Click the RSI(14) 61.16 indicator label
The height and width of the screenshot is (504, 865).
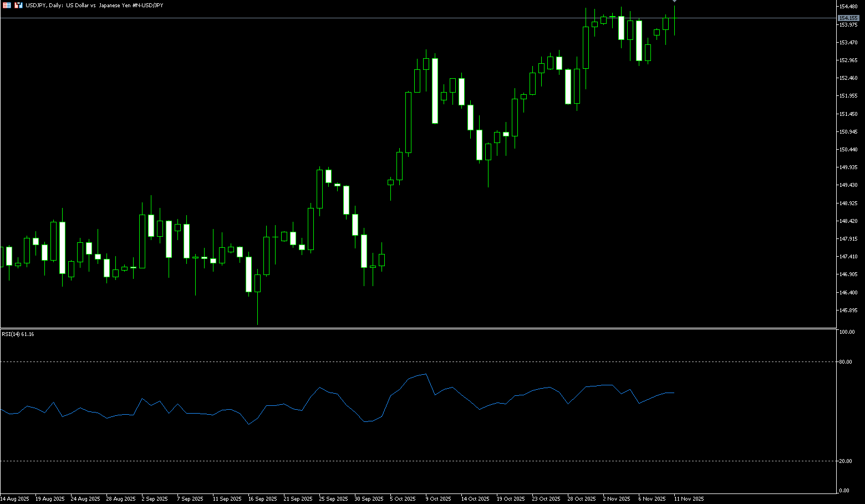click(18, 334)
